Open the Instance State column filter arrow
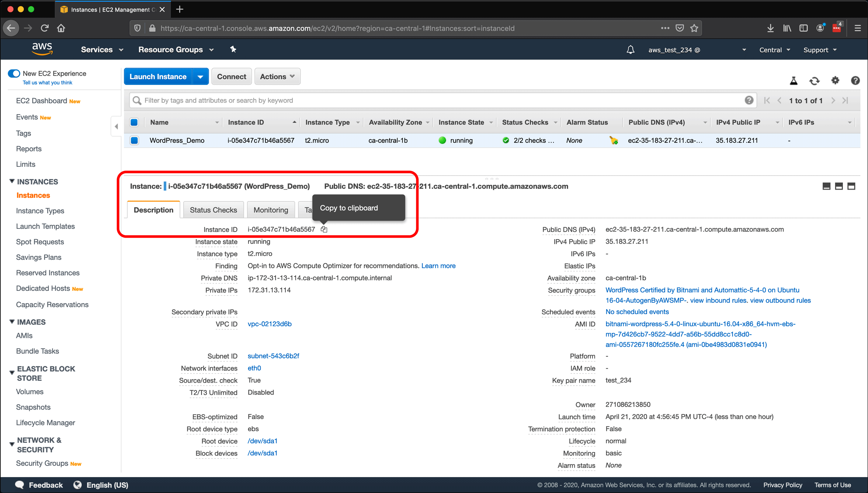 pos(491,123)
